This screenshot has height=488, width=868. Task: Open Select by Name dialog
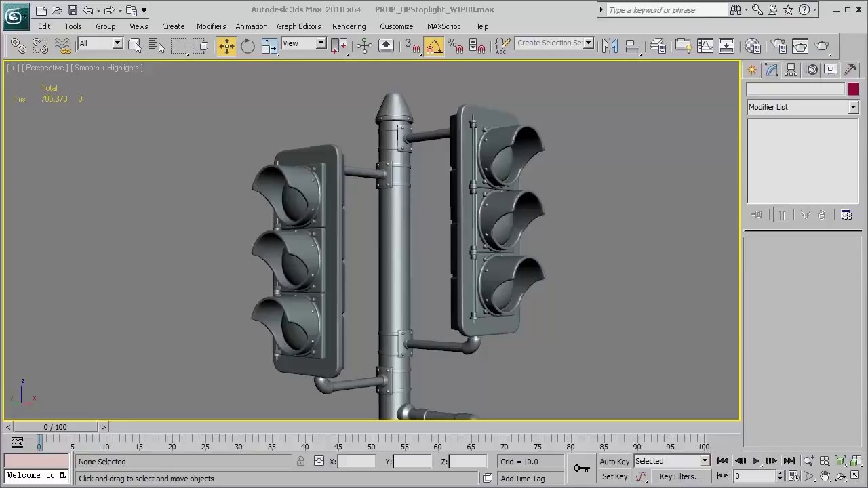pyautogui.click(x=157, y=46)
